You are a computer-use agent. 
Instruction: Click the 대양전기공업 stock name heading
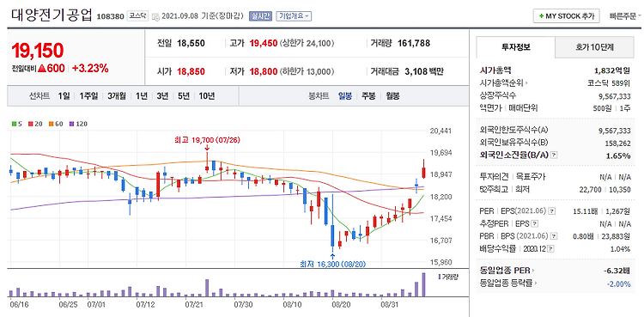[x=52, y=15]
